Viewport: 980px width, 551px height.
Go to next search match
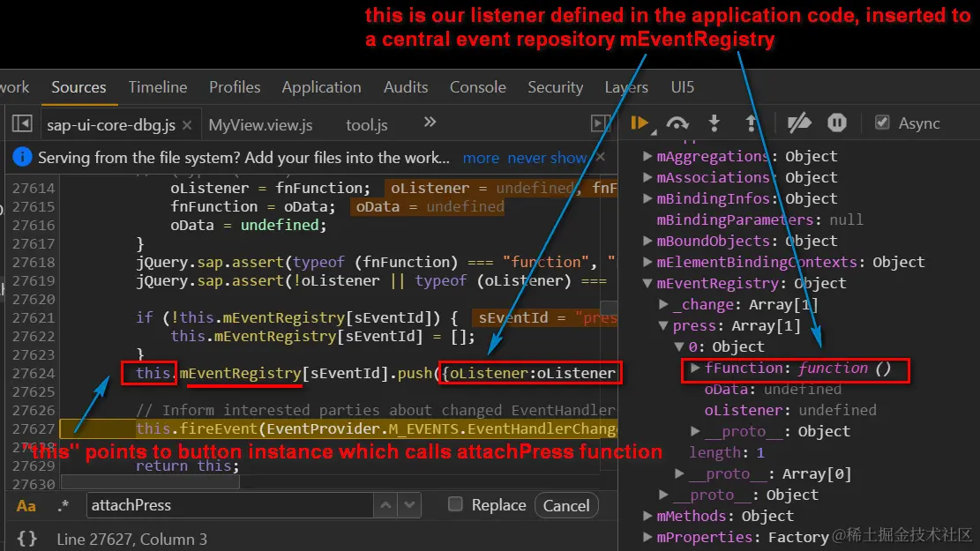click(x=409, y=505)
